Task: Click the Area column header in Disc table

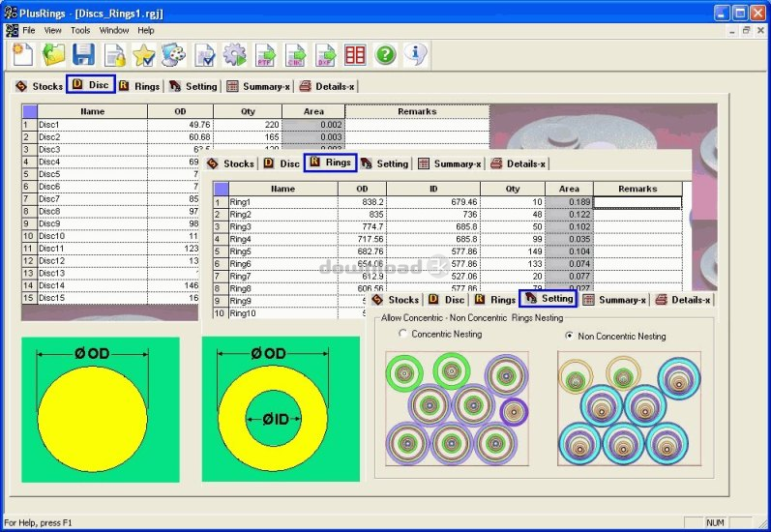Action: [x=313, y=111]
